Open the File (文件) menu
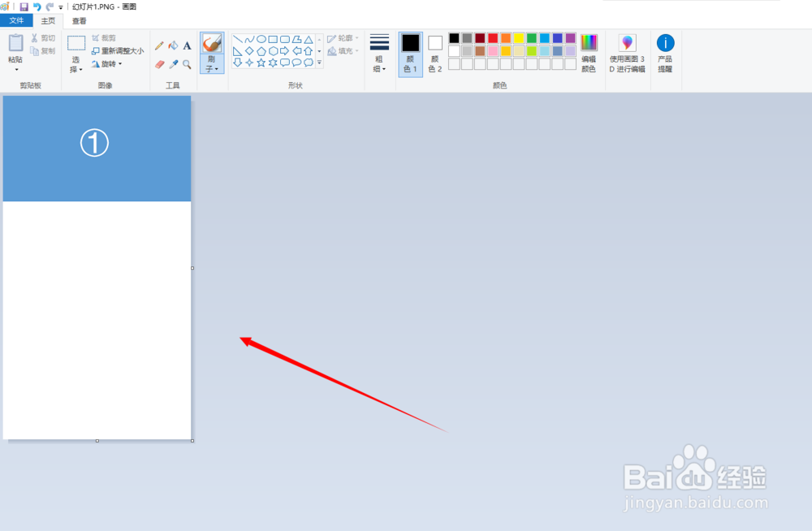Viewport: 812px width, 531px height. click(16, 21)
